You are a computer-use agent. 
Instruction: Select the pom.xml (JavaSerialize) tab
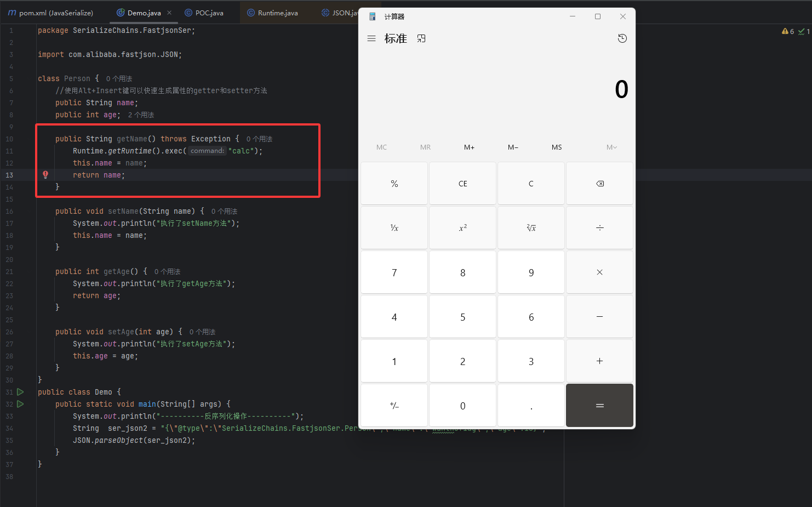pos(55,13)
